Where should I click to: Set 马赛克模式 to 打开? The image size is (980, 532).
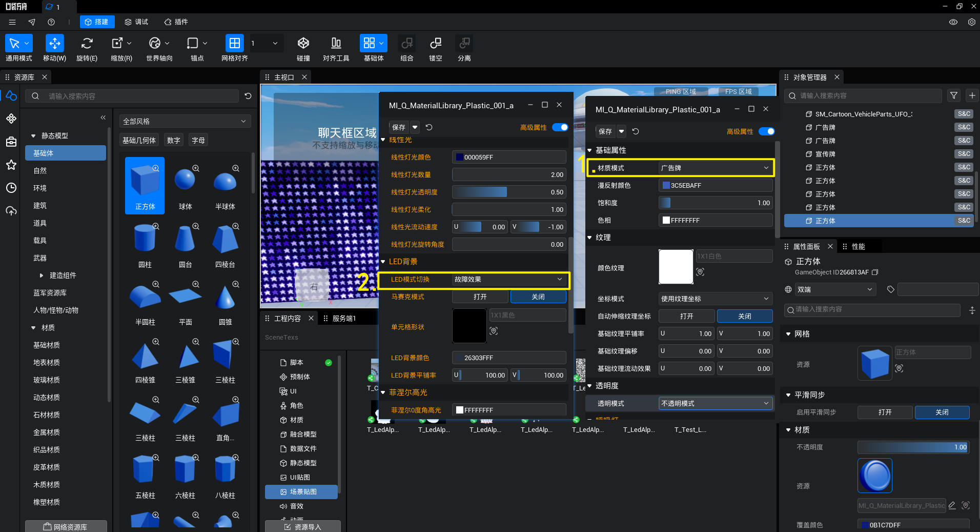pos(480,297)
